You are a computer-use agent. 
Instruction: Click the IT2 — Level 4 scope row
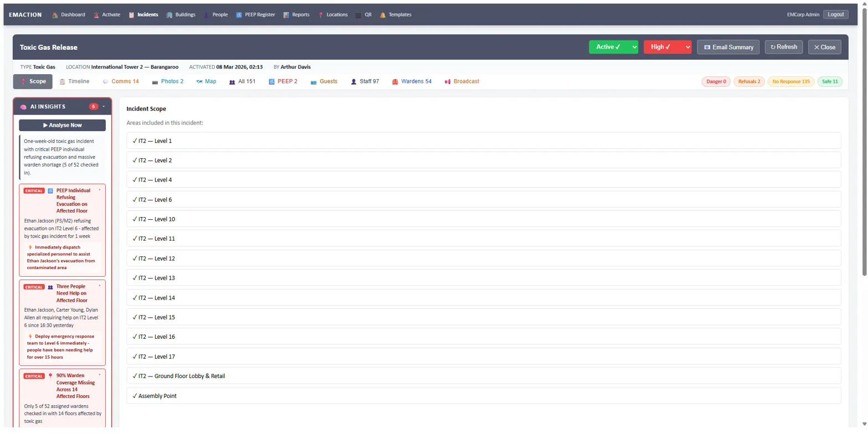483,180
